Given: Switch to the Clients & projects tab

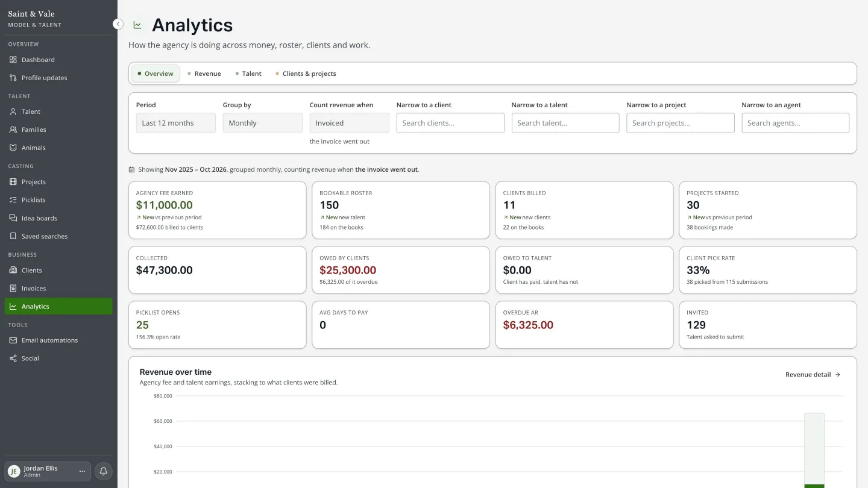Looking at the screenshot, I should coord(306,74).
